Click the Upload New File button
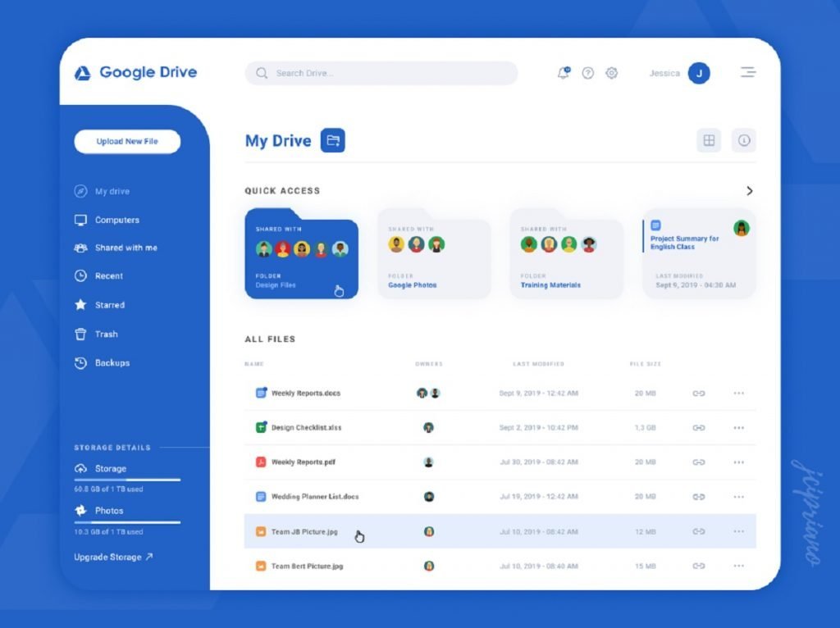 point(127,141)
